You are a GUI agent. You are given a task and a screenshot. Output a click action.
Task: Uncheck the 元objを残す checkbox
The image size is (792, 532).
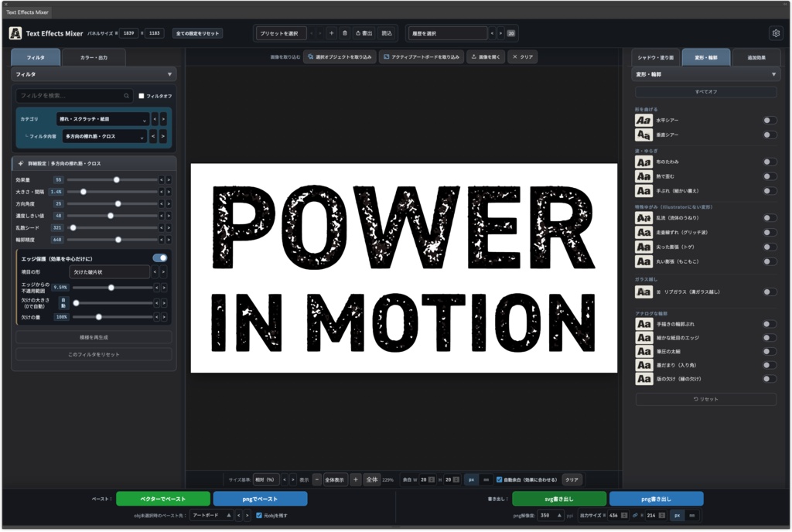(x=259, y=515)
